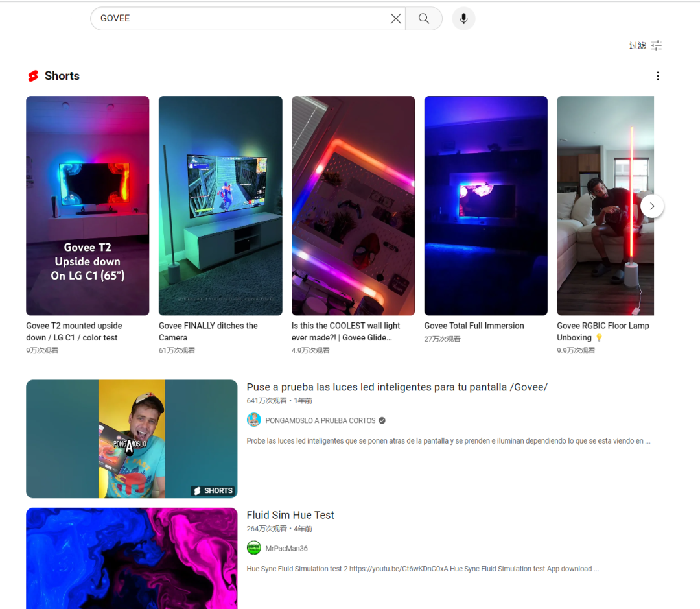The height and width of the screenshot is (609, 700).
Task: Click the MrPacMan36 channel avatar
Action: click(x=254, y=548)
